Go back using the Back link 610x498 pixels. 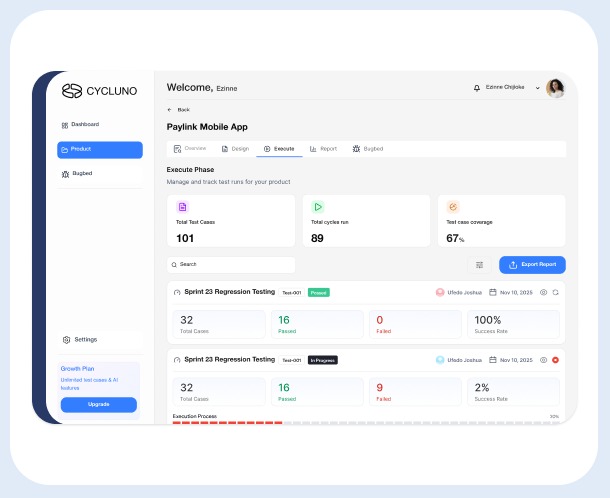tap(184, 110)
